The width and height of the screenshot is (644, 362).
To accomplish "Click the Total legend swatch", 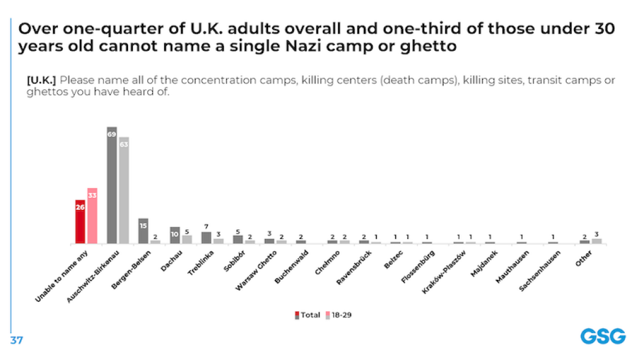I will 297,315.
